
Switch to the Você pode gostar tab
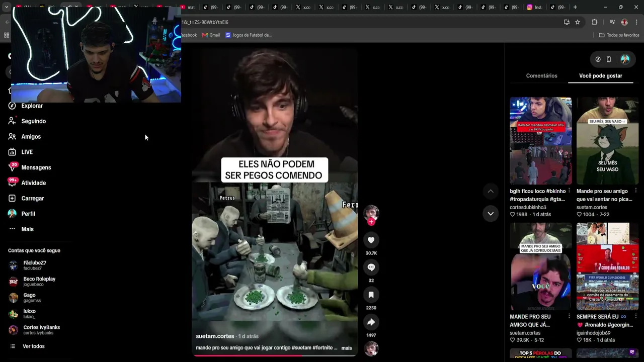[x=601, y=76]
